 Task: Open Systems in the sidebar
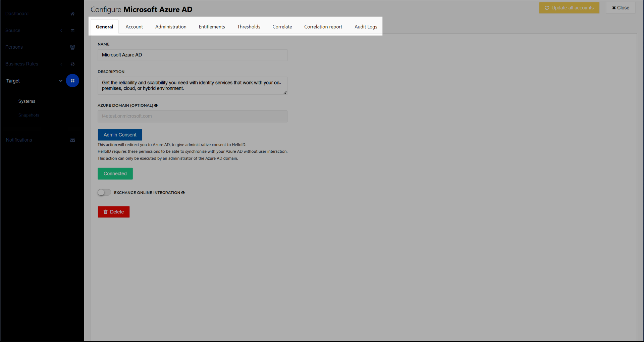27,101
